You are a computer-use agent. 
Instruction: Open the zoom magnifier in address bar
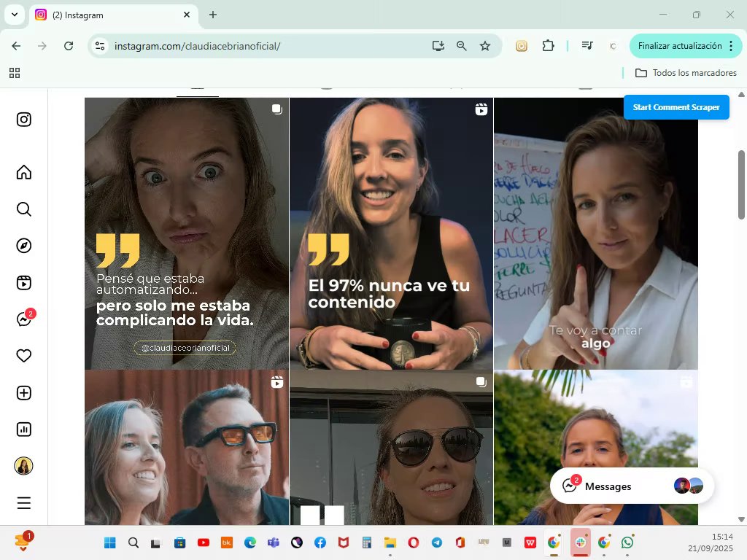[x=462, y=46]
